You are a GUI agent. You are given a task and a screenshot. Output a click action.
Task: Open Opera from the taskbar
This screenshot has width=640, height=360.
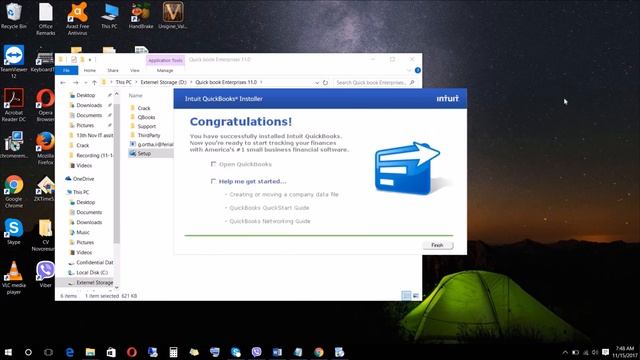pos(131,352)
